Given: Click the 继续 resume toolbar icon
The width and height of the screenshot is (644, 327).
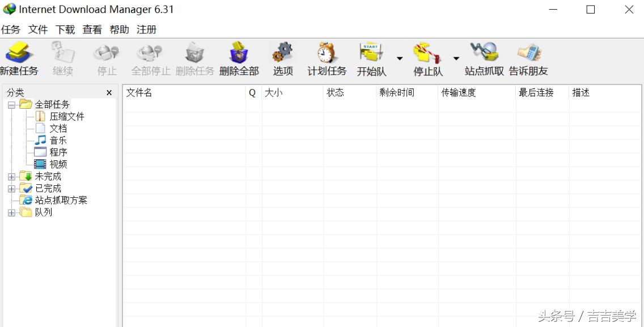Looking at the screenshot, I should pyautogui.click(x=63, y=53).
